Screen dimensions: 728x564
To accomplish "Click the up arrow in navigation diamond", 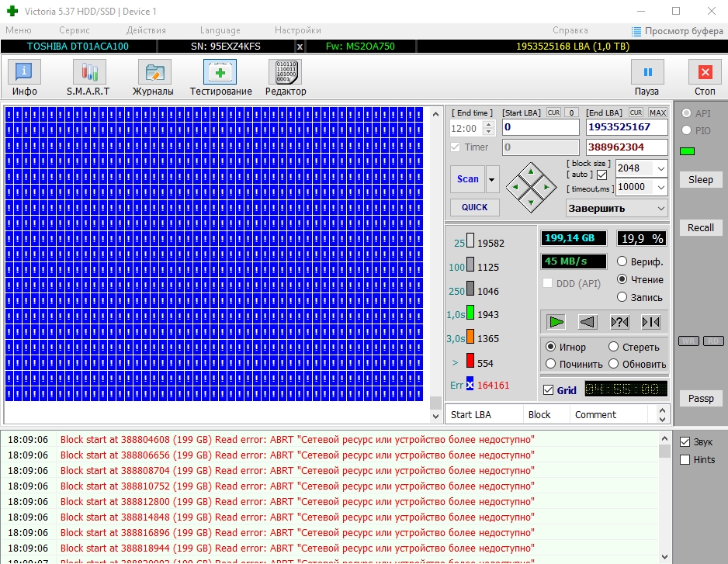I will [x=531, y=172].
